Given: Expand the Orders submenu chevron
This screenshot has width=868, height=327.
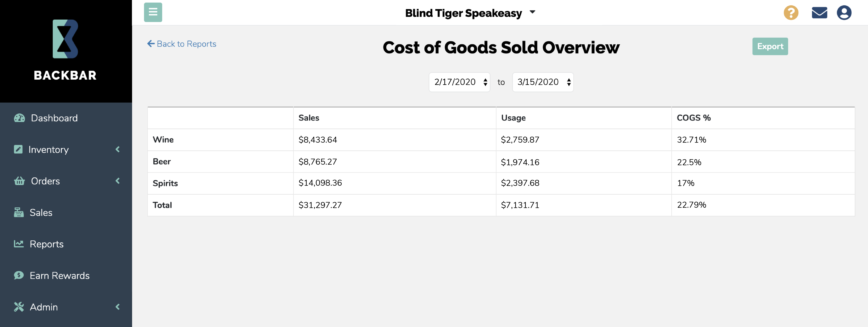Looking at the screenshot, I should tap(118, 181).
